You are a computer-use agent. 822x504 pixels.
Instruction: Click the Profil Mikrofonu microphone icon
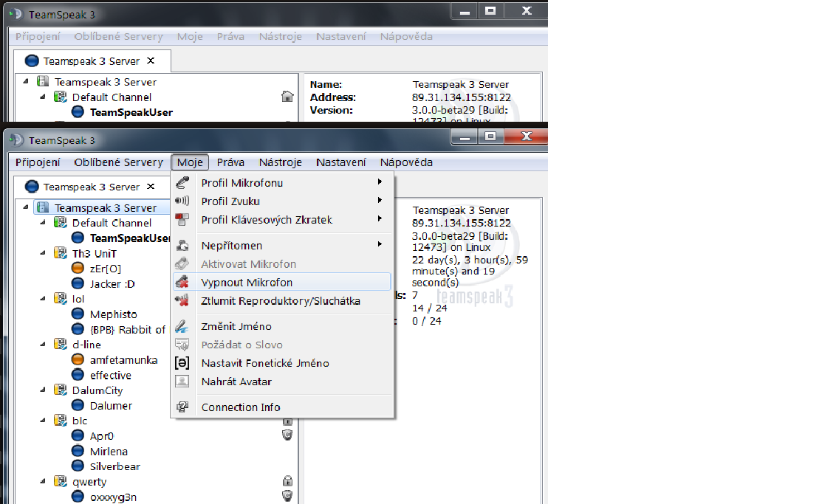click(x=182, y=183)
